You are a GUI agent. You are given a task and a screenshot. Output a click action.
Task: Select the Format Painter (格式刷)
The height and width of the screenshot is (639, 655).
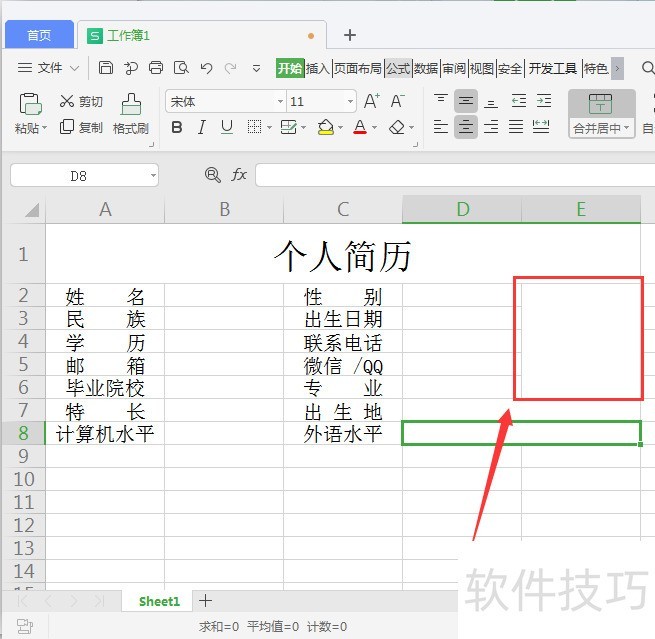(131, 113)
